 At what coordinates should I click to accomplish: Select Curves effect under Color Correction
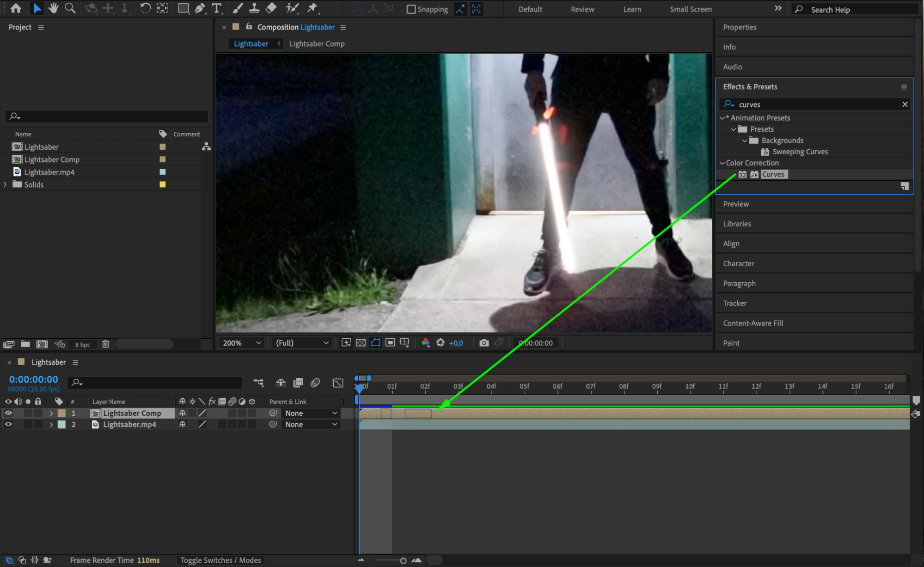(x=773, y=174)
